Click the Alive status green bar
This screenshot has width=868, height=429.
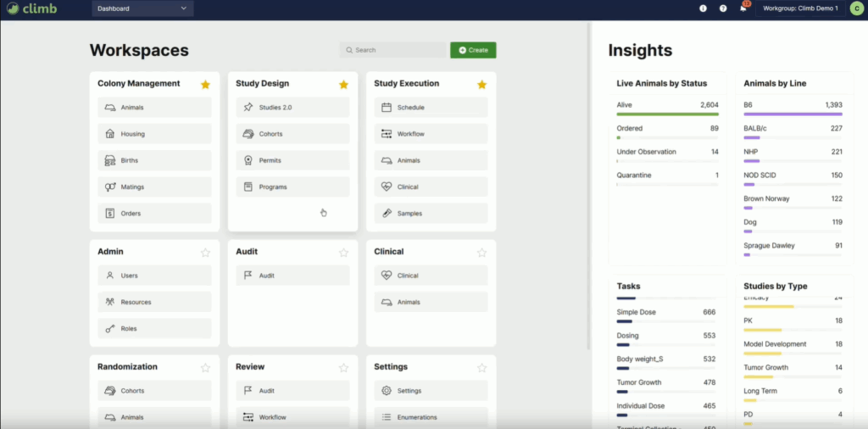pos(667,114)
